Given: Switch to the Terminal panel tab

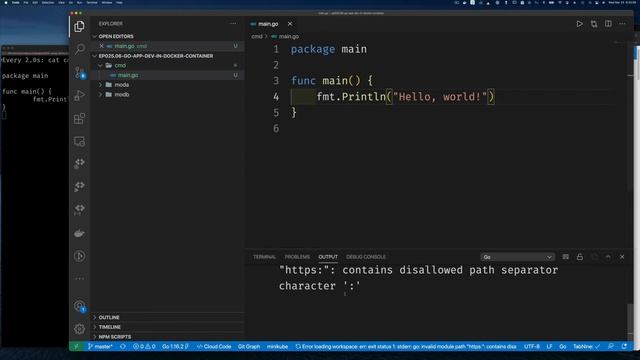Looking at the screenshot, I should point(264,257).
